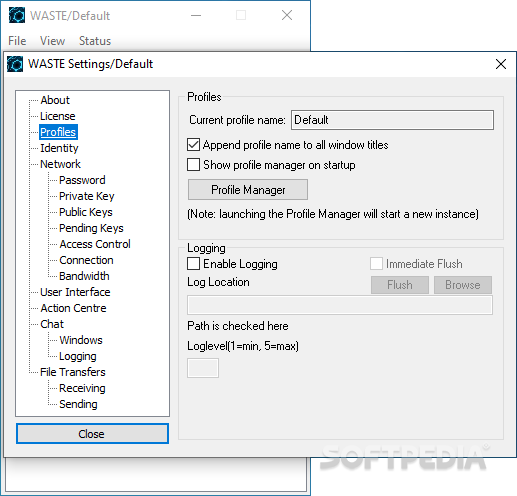Click the 'Log Location' label
Viewport: 517px width, 496px height.
(x=218, y=282)
